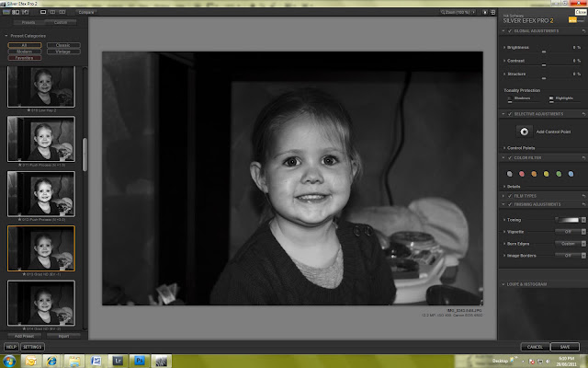Collapse the Preset Categories section
Screen dimensions: 588x368
[6, 36]
